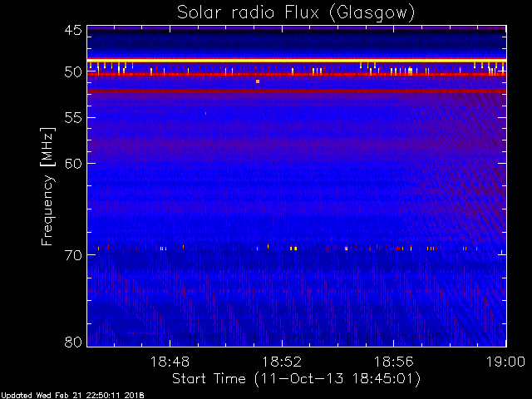Click the '18:52' time tick label
The height and width of the screenshot is (399, 532).
click(282, 362)
